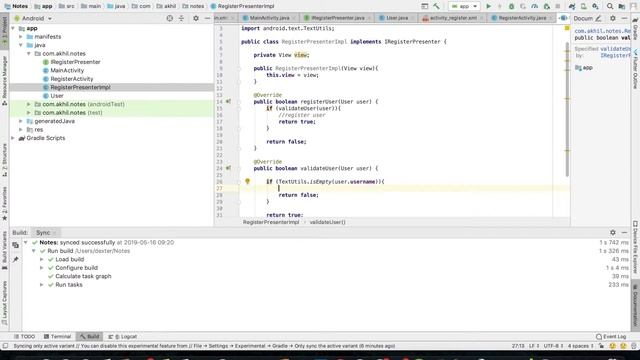Image resolution: width=640 pixels, height=360 pixels.
Task: Switch to MainActivity.java editor tab
Action: pos(269,18)
